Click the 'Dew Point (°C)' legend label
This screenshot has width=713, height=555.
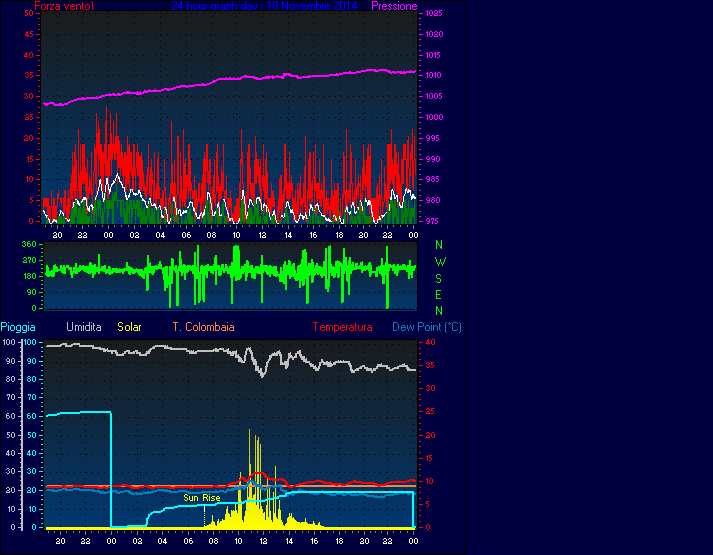pos(427,327)
